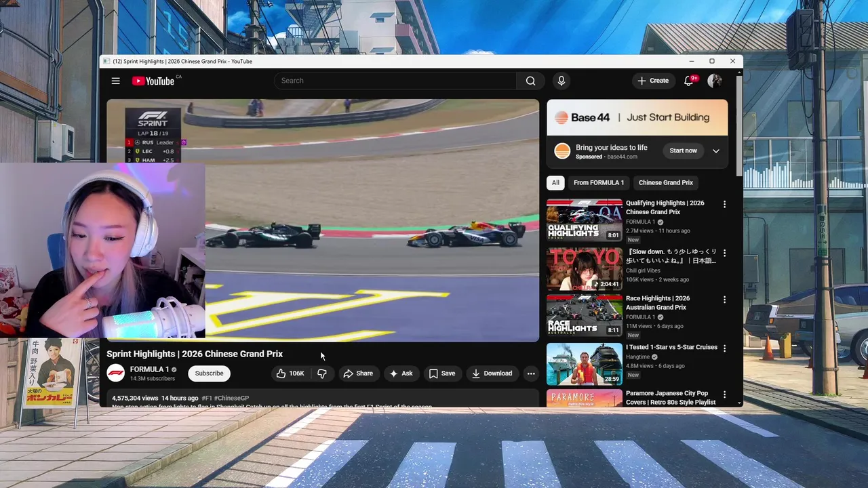Open options for Chill girl Vibes video
Screen dimensions: 868x488
tap(724, 253)
